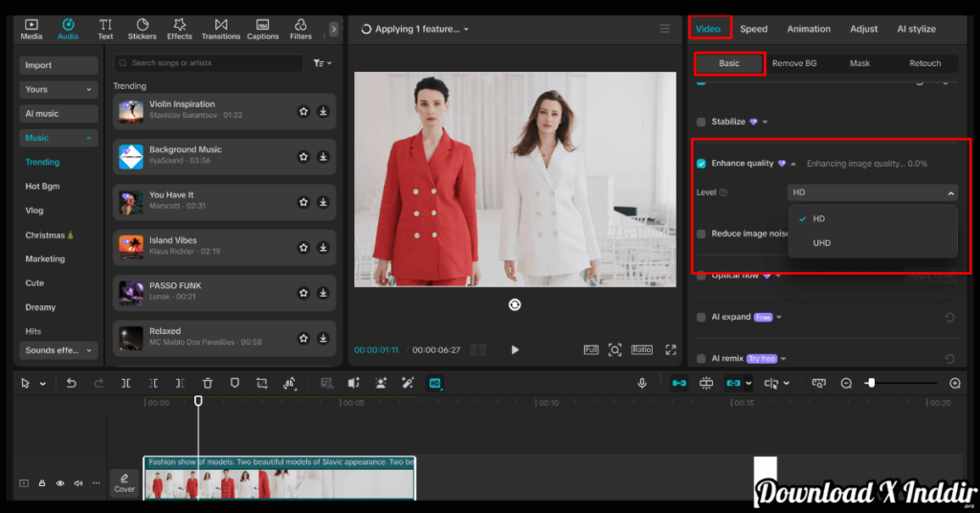Select UHD from the level list
This screenshot has height=513, width=980.
point(873,243)
